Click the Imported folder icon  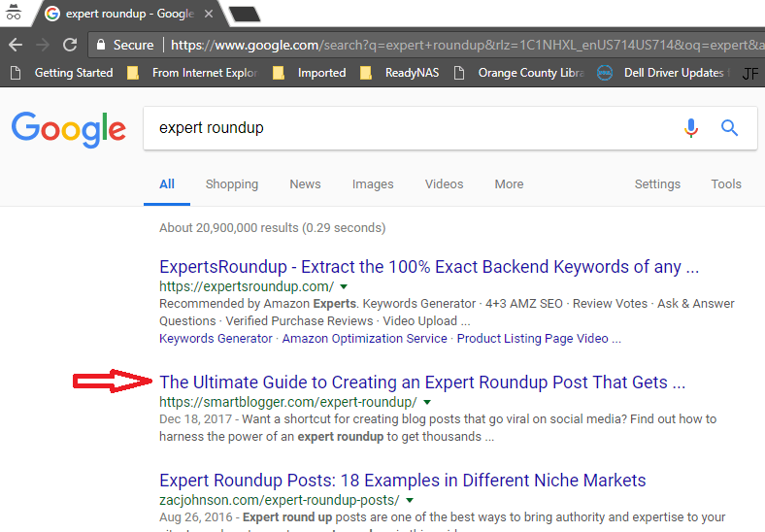pyautogui.click(x=279, y=73)
